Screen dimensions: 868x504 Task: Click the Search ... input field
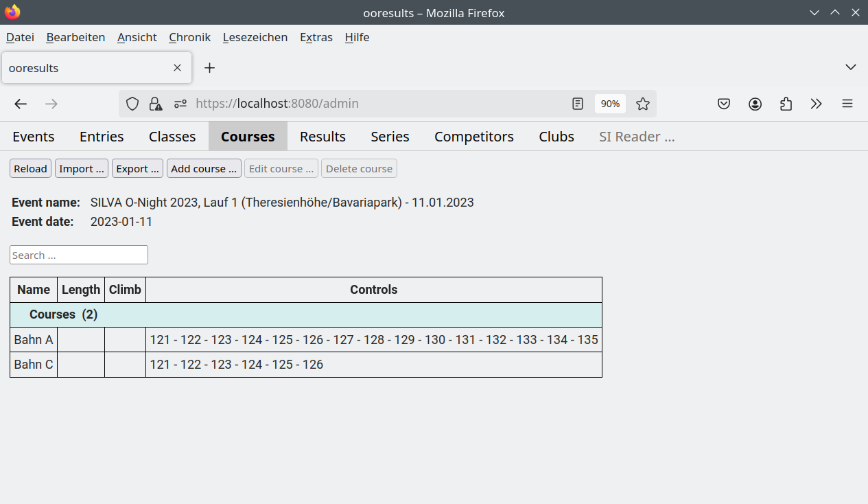[79, 255]
